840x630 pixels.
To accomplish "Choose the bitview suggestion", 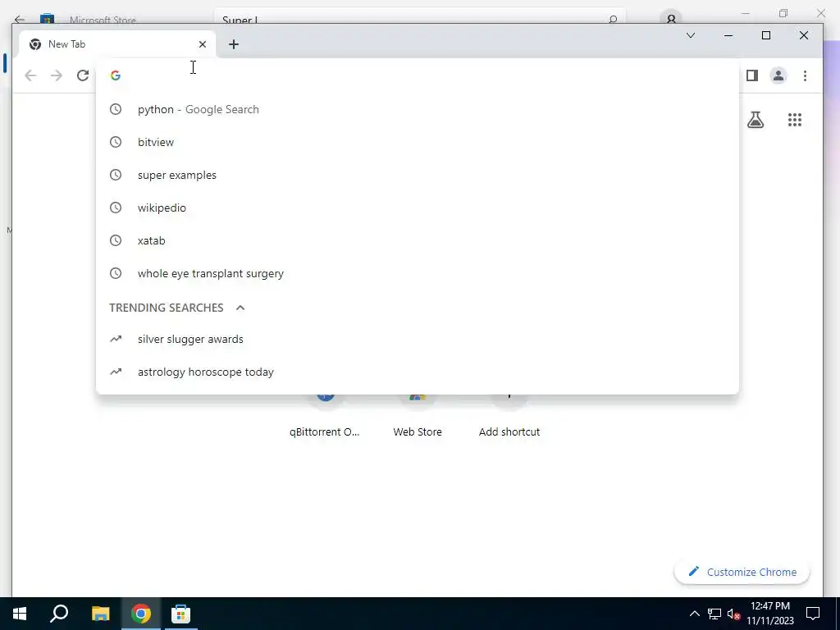I will [418, 142].
